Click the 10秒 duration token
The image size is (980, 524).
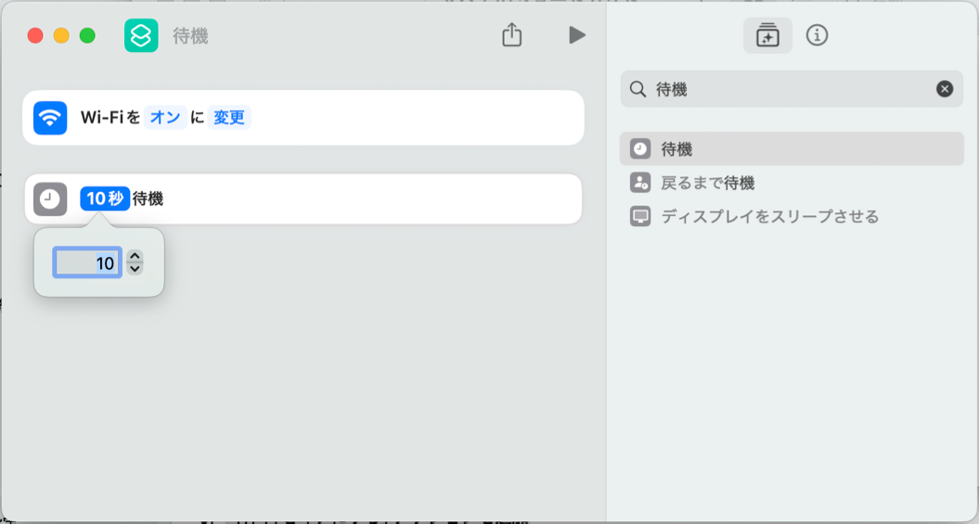[105, 198]
